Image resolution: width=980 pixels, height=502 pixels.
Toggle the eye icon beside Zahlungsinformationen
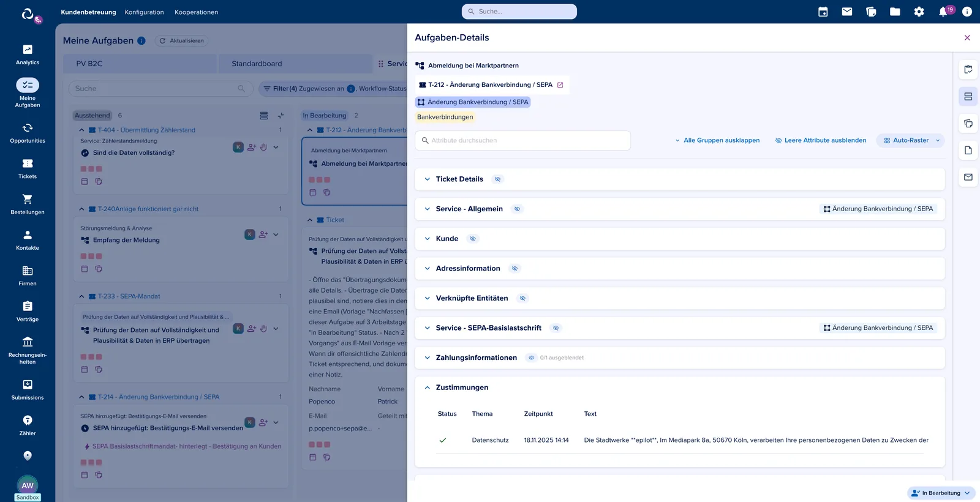coord(532,358)
